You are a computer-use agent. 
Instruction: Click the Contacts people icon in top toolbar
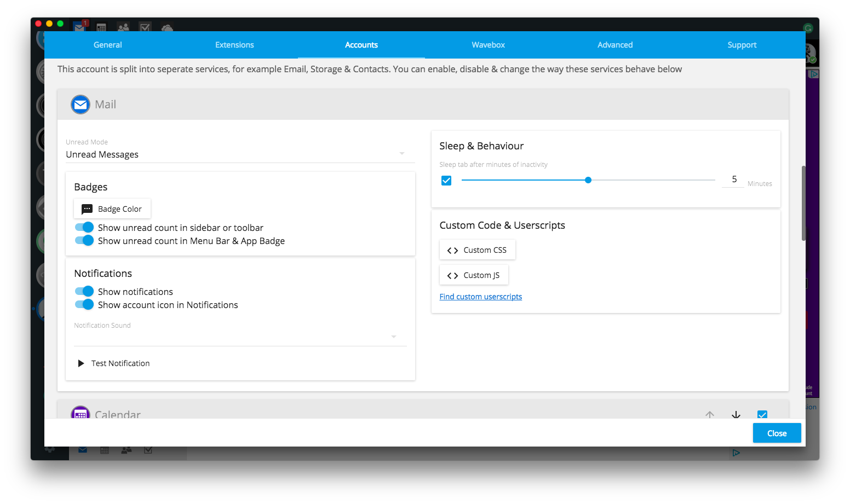coord(123,27)
